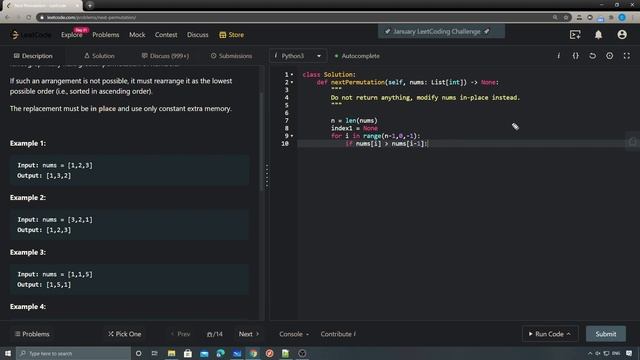Switch to the Solution tab
The width and height of the screenshot is (640, 360).
coord(99,56)
